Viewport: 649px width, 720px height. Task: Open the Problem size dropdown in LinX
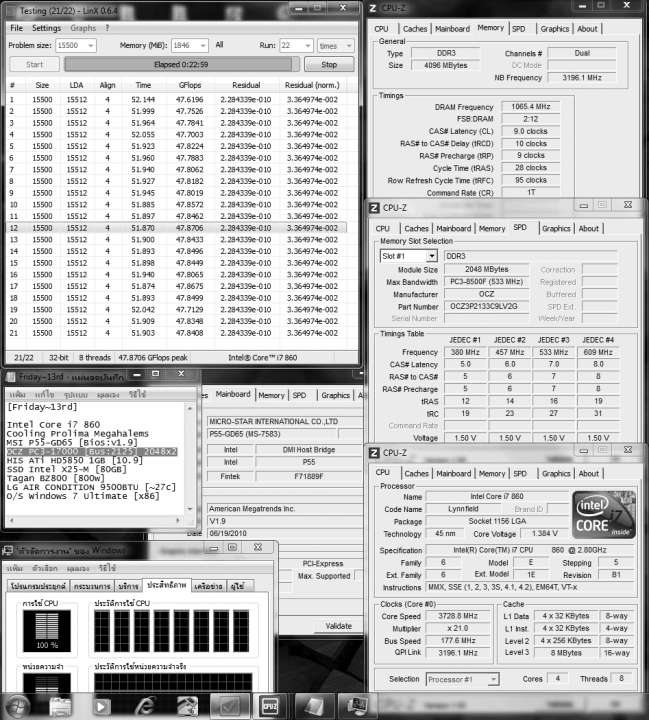[90, 45]
